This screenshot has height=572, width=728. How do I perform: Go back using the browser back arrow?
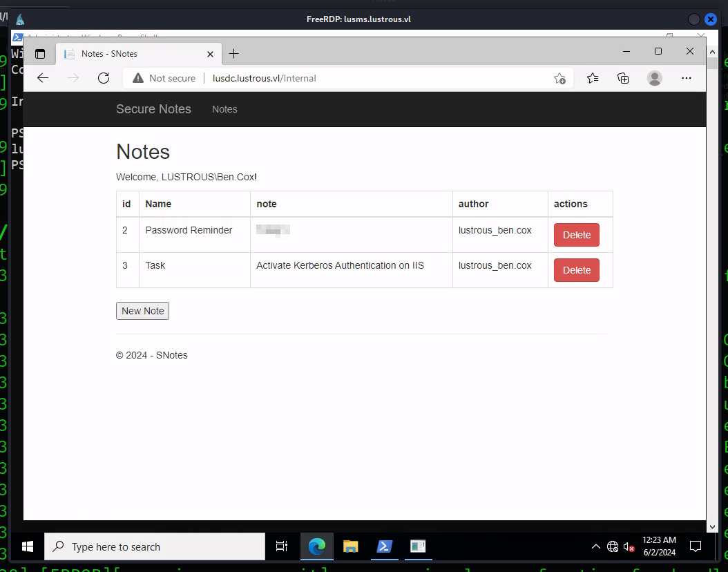click(43, 78)
